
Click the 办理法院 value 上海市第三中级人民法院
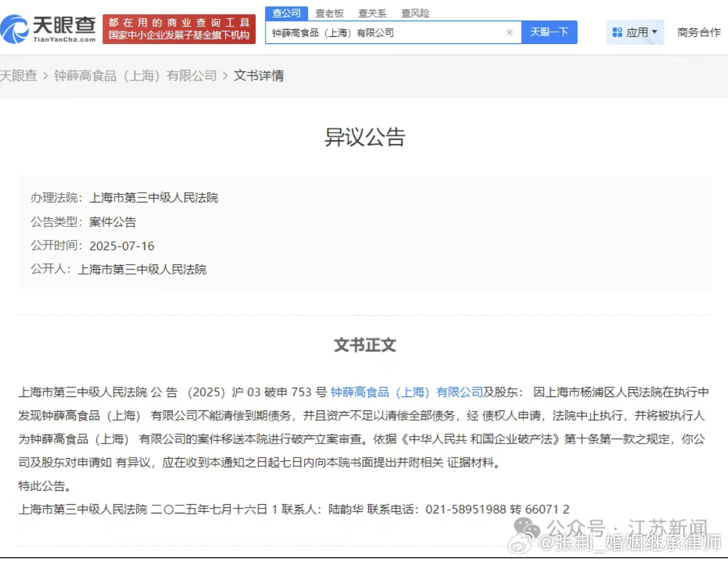pyautogui.click(x=154, y=198)
